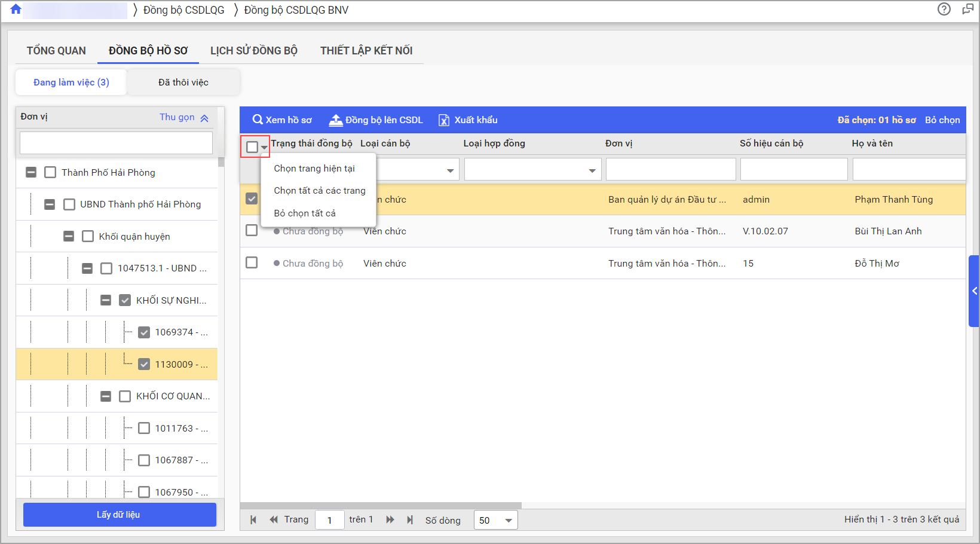
Task: Check the Bùi Thị Lan Anh row checkbox
Action: [252, 230]
